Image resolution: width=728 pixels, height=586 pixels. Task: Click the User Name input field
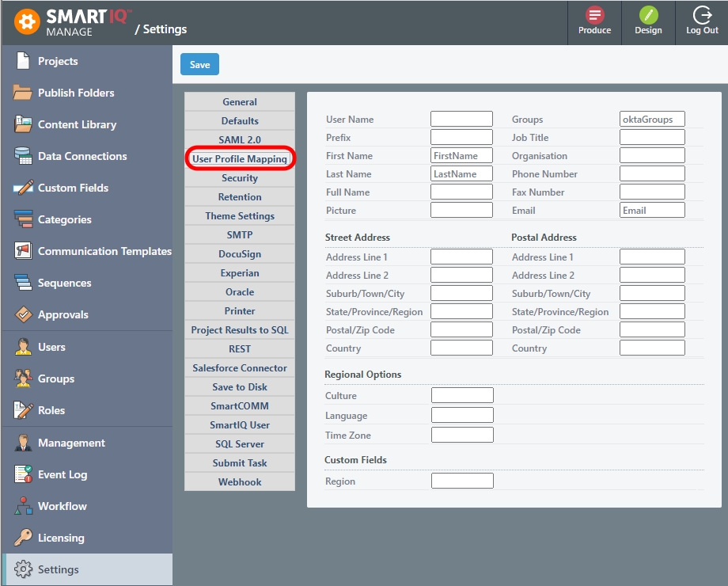461,119
